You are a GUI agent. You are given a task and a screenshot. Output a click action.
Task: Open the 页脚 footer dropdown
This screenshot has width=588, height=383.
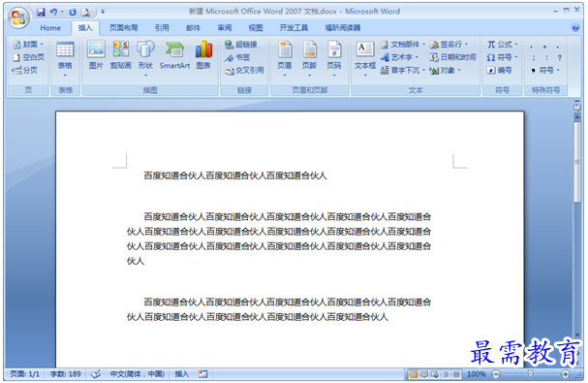[x=310, y=59]
